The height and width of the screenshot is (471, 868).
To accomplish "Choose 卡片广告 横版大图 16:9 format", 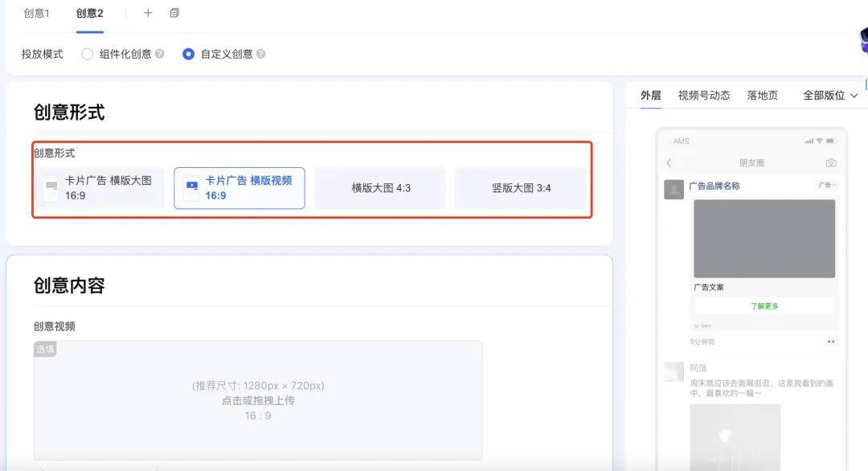I will [x=102, y=188].
